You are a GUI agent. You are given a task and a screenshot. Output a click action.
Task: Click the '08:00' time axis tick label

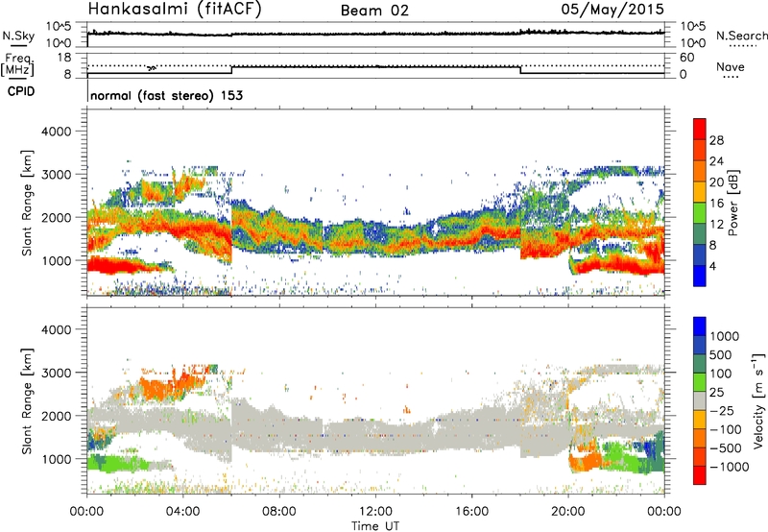pos(279,512)
